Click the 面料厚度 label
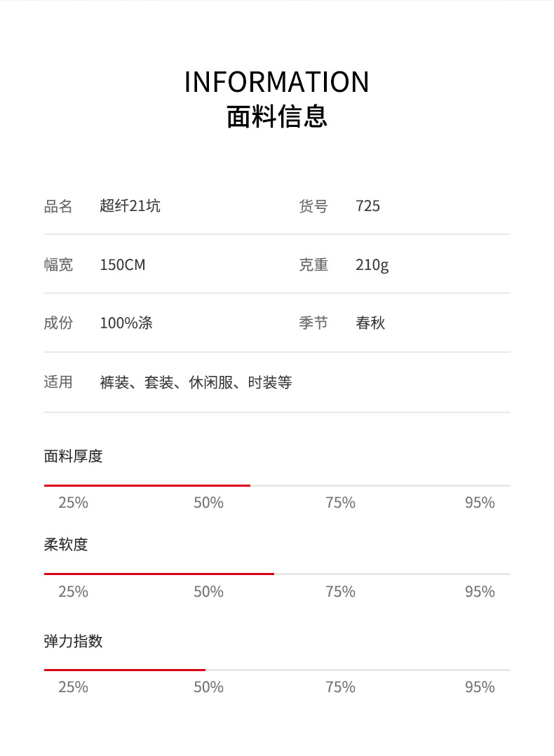The width and height of the screenshot is (554, 756). [x=73, y=457]
